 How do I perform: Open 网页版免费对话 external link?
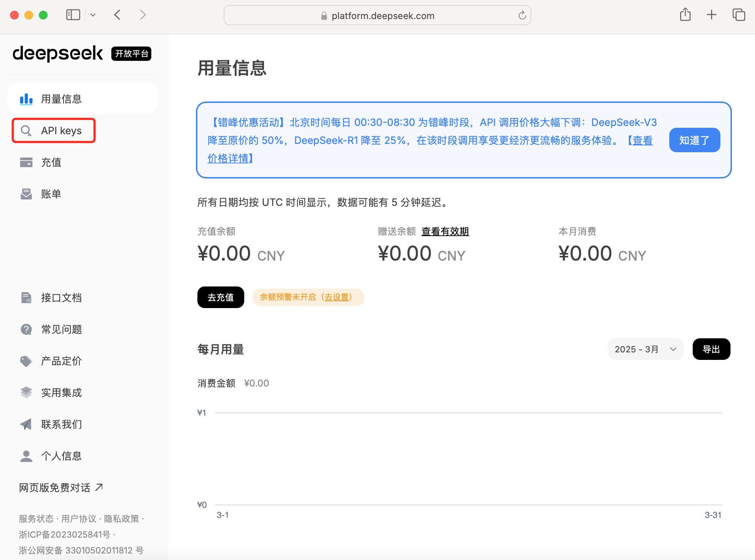tap(61, 488)
